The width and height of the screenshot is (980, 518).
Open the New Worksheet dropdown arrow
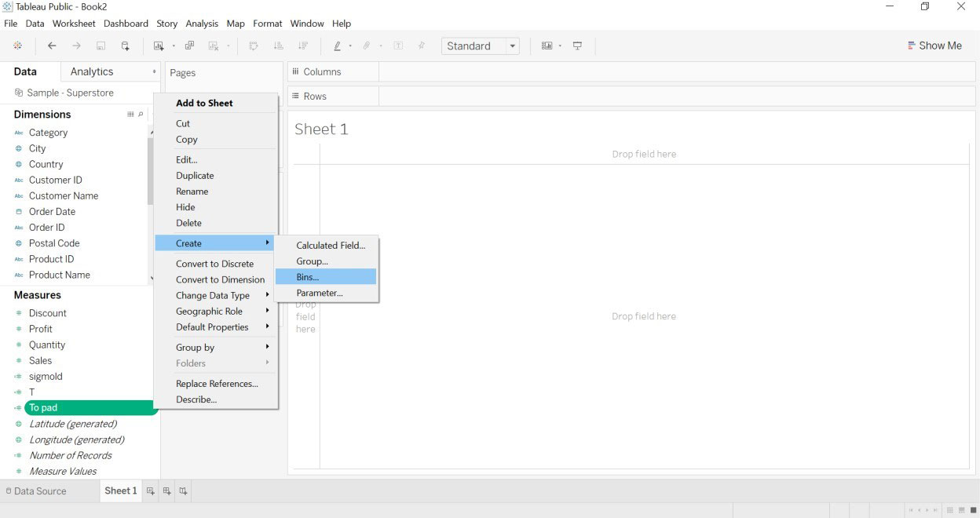pos(174,46)
